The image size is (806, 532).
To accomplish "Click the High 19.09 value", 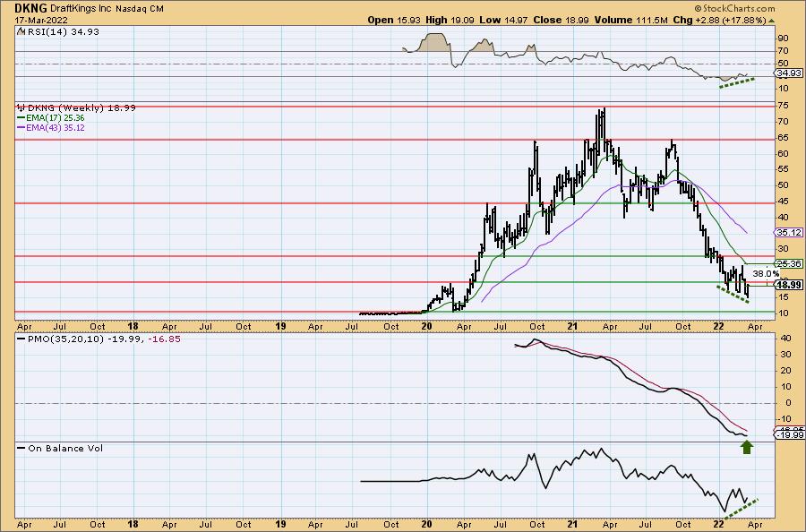I will (x=450, y=20).
